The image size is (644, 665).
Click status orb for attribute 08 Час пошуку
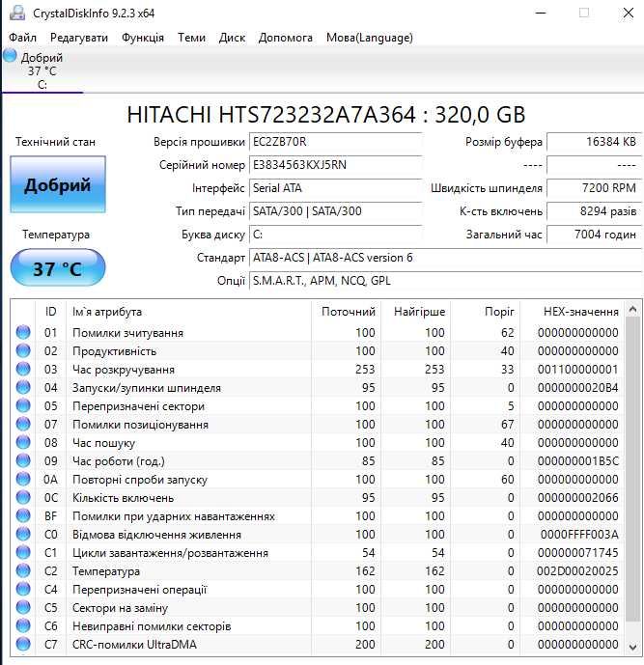pyautogui.click(x=23, y=442)
